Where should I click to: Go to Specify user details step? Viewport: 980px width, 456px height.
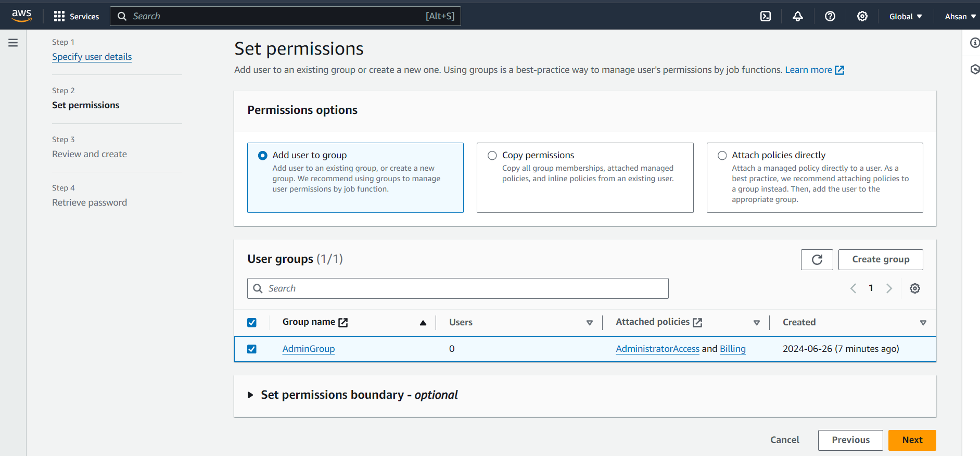tap(92, 57)
